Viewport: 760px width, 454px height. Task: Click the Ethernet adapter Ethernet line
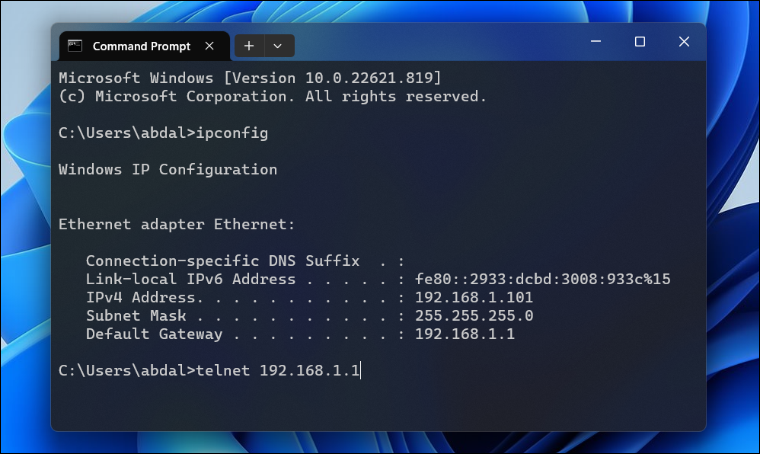[x=176, y=224]
